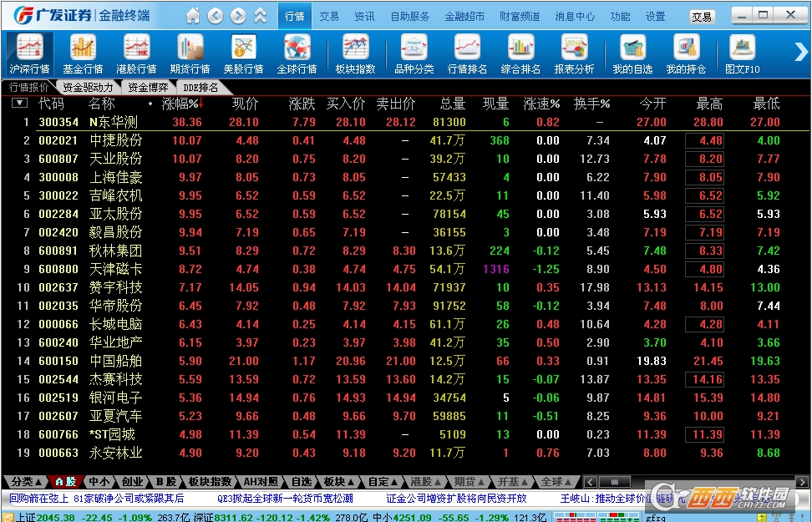Screen dimensions: 812x522
Task: Click the double up-arrow icon
Action: 261,16
